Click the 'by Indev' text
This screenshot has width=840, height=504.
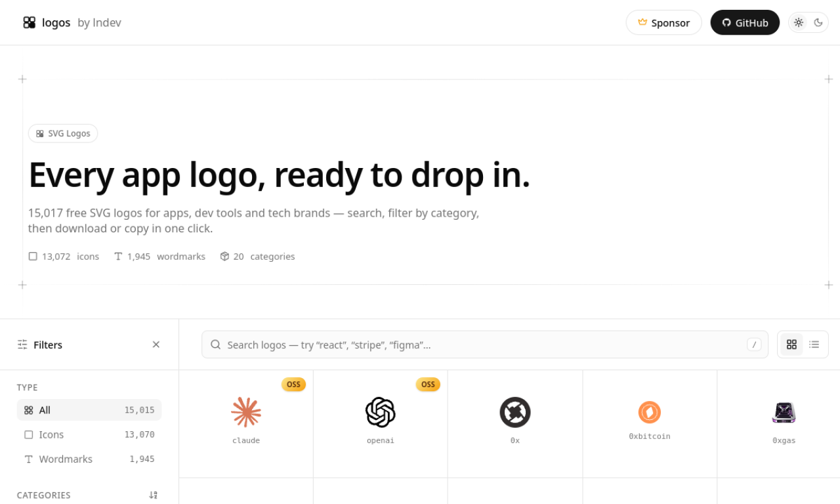click(x=99, y=23)
